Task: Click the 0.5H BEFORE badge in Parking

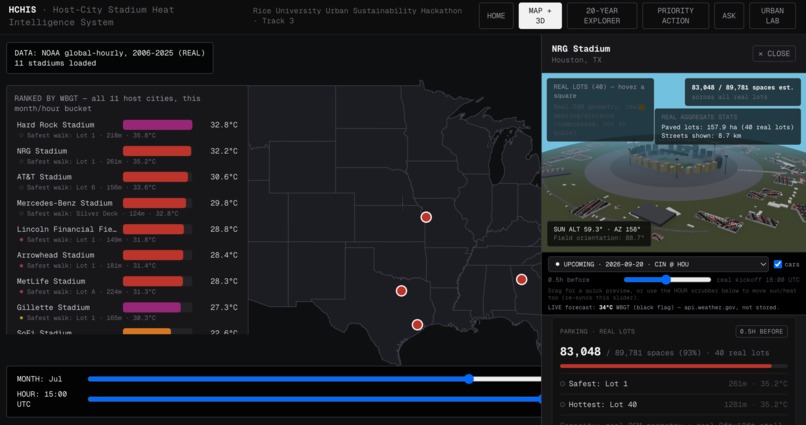Action: coord(761,331)
